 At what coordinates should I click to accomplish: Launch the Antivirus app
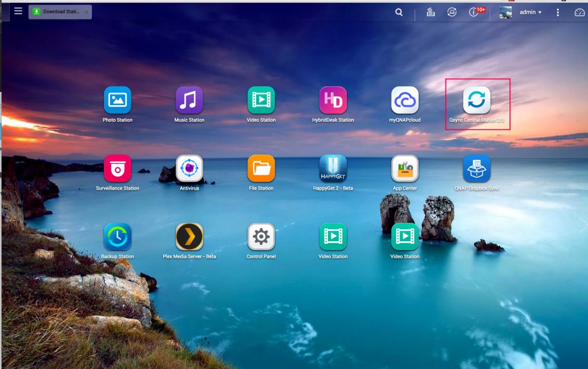189,169
